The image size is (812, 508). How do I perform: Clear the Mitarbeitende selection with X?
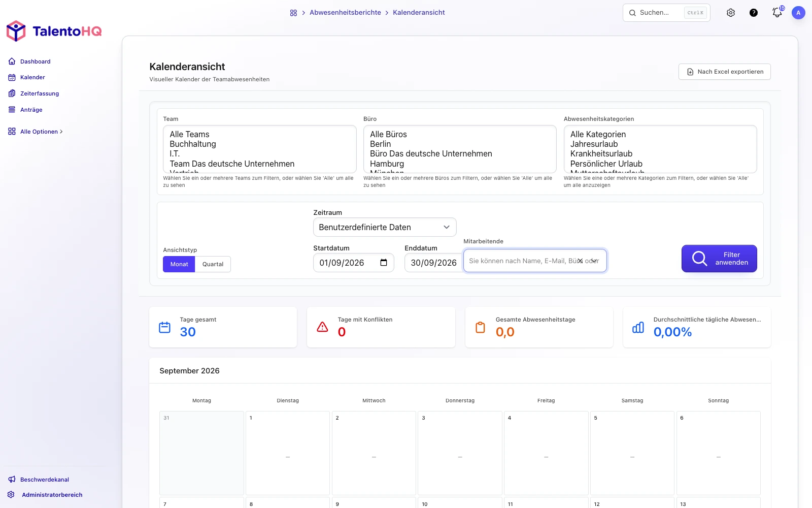coord(580,261)
